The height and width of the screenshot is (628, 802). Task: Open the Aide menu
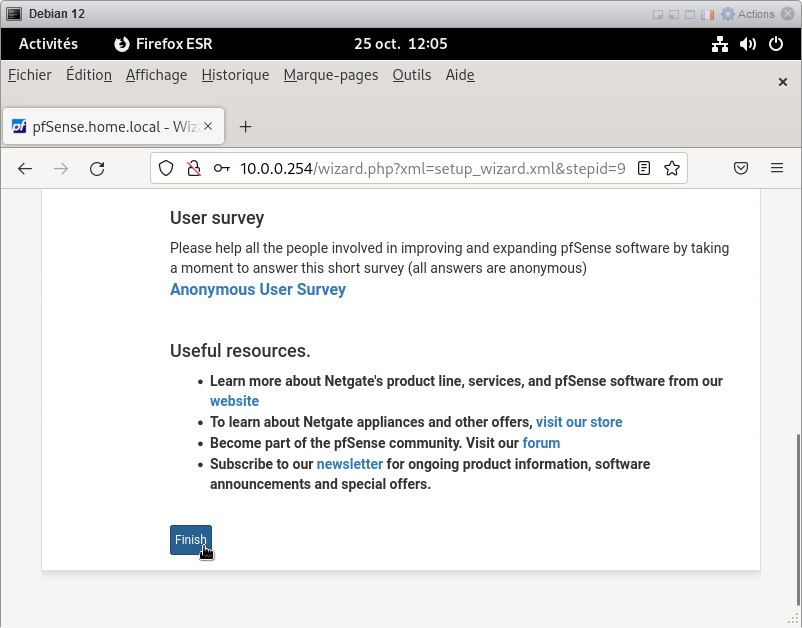click(460, 75)
